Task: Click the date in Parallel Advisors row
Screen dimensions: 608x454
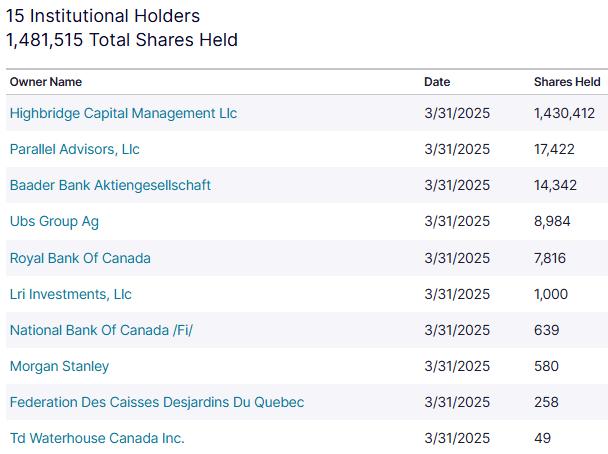Action: (x=457, y=149)
